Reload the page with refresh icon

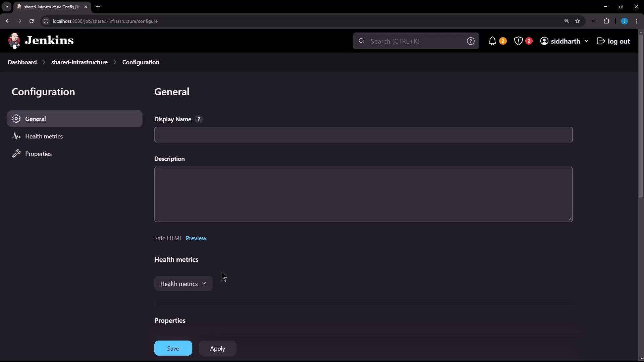(32, 21)
